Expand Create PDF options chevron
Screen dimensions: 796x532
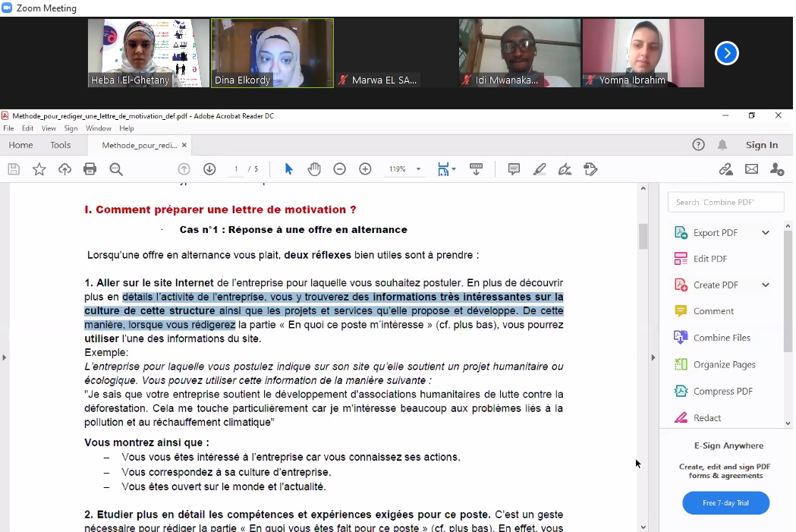(765, 285)
